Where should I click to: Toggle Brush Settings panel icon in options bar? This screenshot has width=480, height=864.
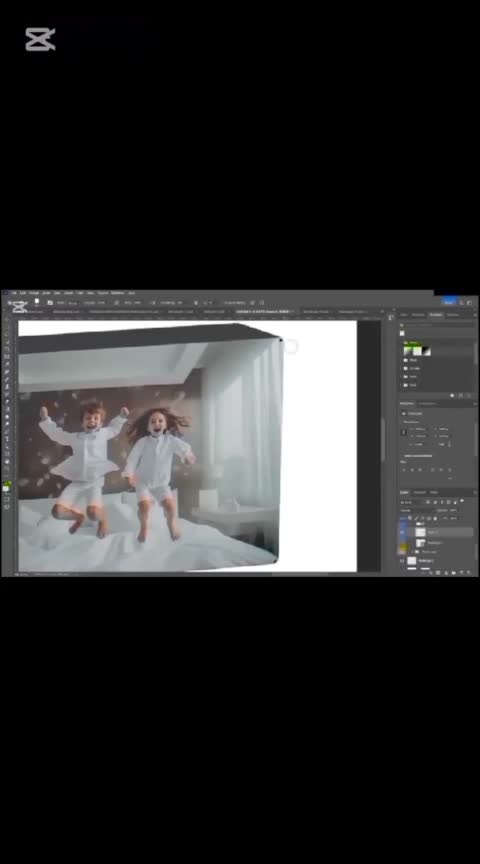pos(50,303)
